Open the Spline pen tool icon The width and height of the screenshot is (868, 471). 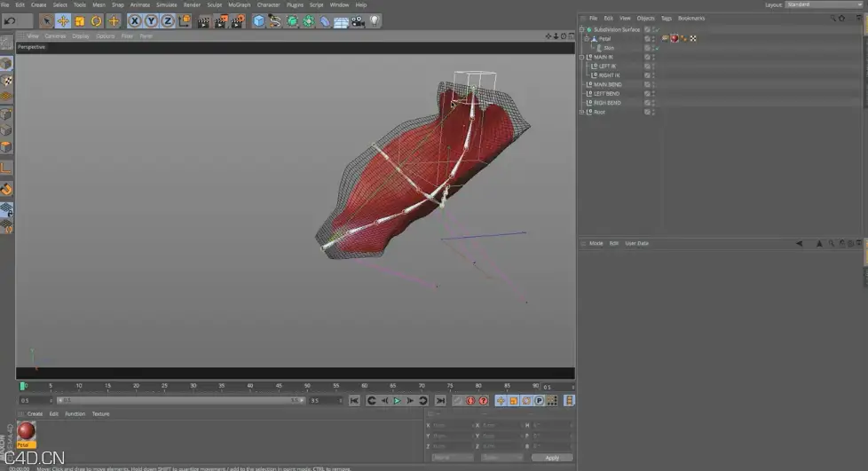click(x=275, y=21)
